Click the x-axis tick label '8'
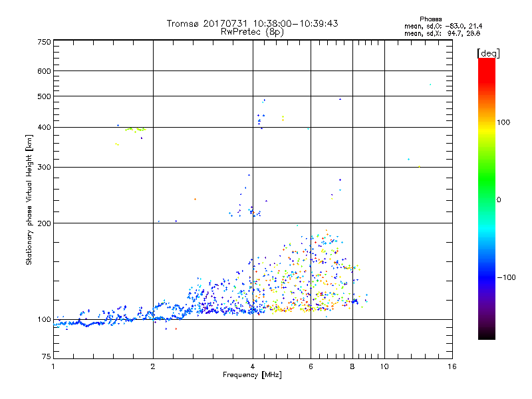Screen dimensions: 532x399 tap(352, 366)
